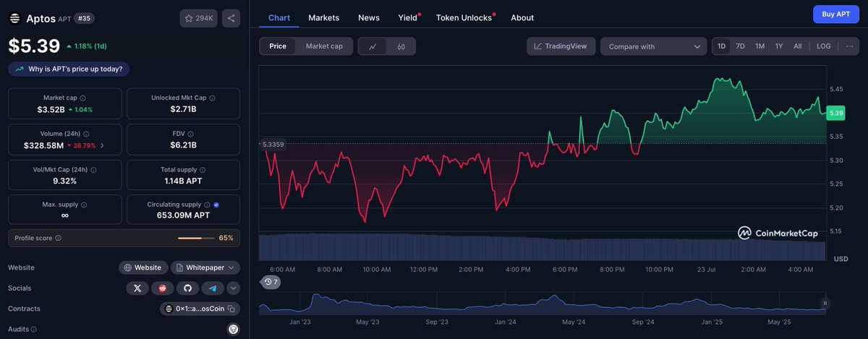Set chart range to 1Y
This screenshot has height=339, width=868.
pyautogui.click(x=779, y=46)
